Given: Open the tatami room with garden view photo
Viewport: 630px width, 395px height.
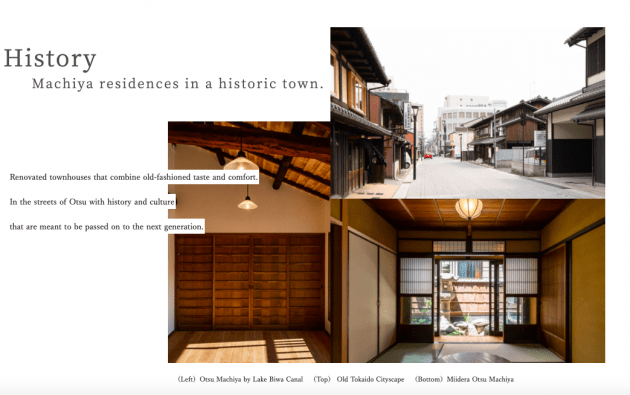Looking at the screenshot, I should point(468,281).
